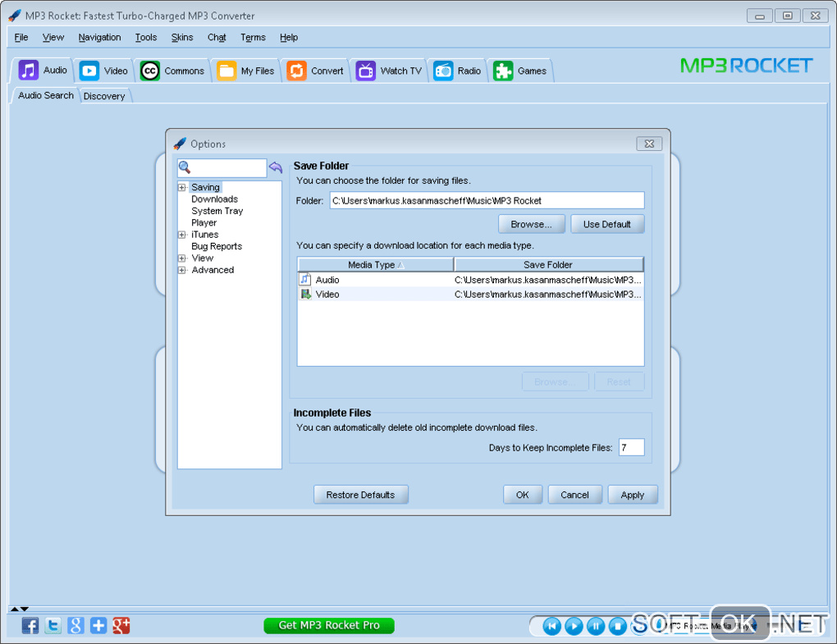Click the blue Google icon
The width and height of the screenshot is (837, 644).
[x=75, y=625]
